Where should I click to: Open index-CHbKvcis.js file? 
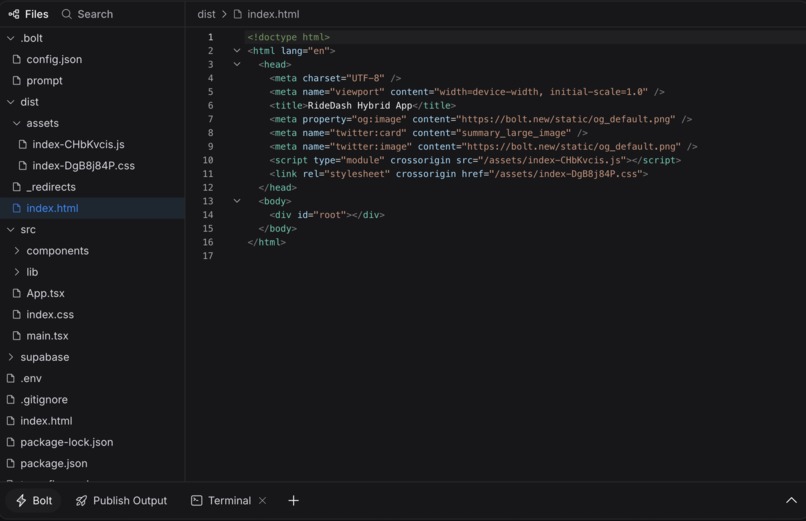coord(93,144)
